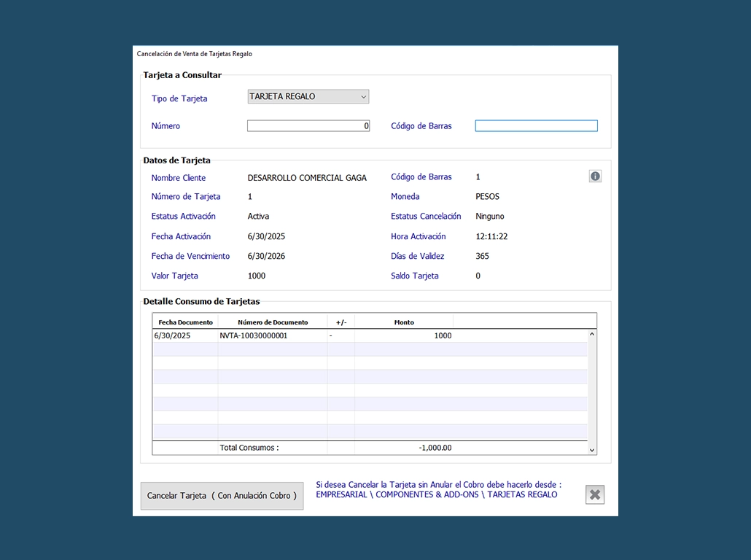
Task: Click the Hora Activación value 12:11:22
Action: (491, 237)
